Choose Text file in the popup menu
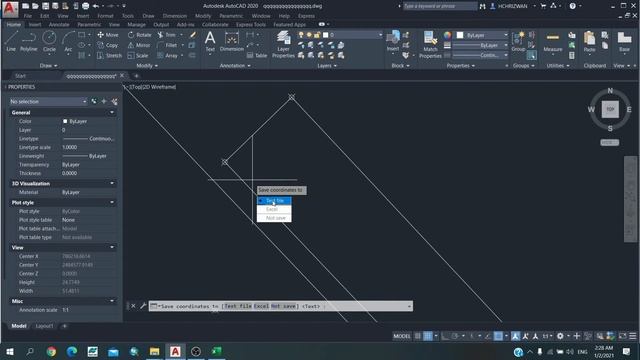The height and width of the screenshot is (360, 640). pos(274,201)
